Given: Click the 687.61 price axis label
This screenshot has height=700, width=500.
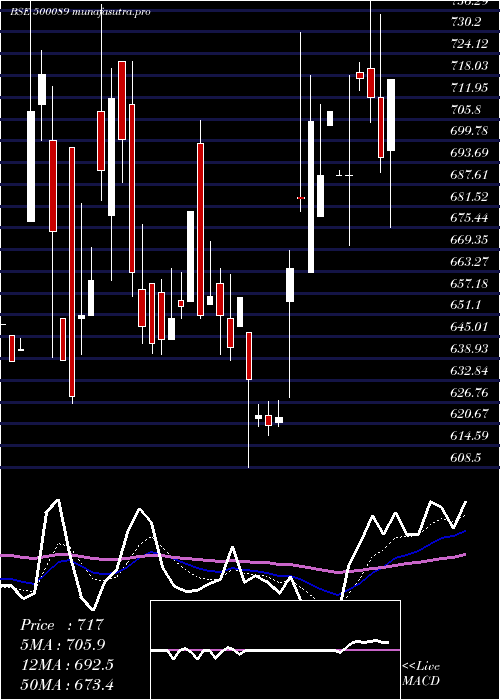Looking at the screenshot, I should coord(469,175).
